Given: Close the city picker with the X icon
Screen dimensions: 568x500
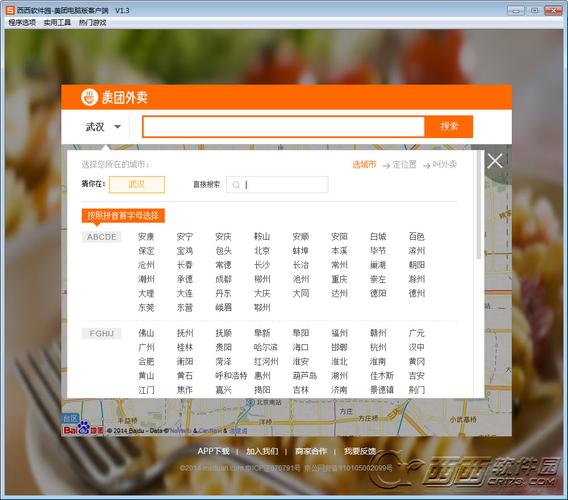Looking at the screenshot, I should (x=494, y=161).
